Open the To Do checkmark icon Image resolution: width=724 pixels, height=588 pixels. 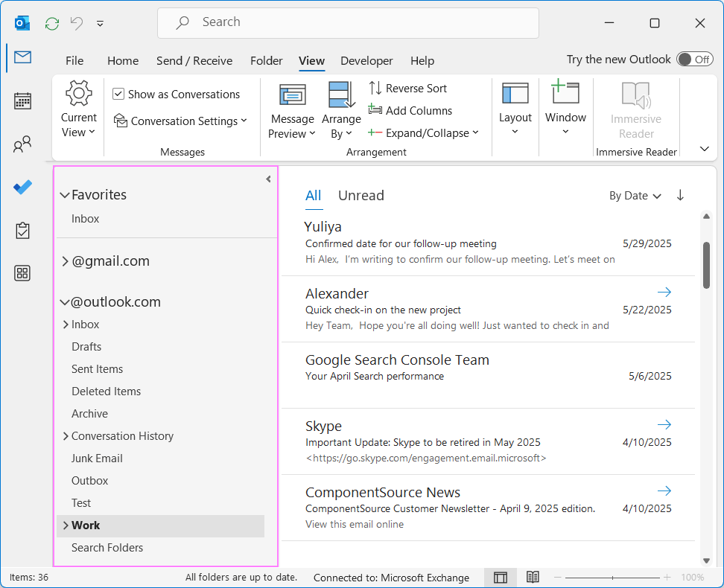pyautogui.click(x=22, y=187)
